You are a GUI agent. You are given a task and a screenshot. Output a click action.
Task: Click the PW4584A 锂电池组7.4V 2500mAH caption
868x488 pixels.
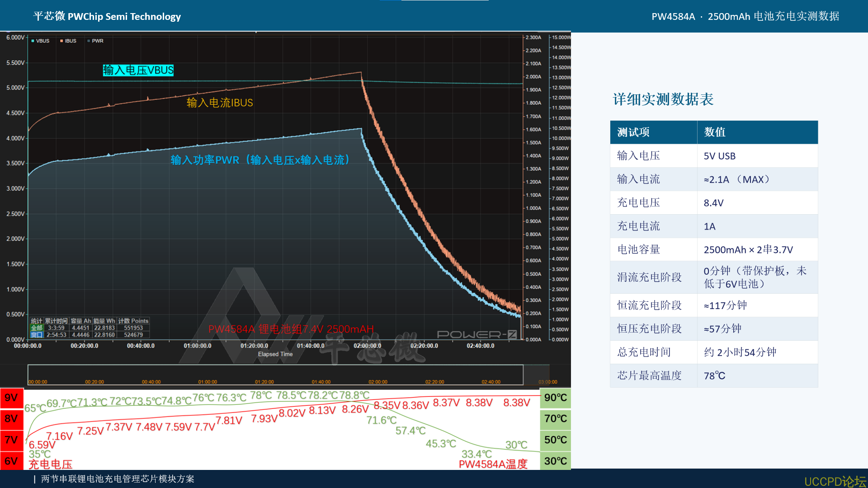291,329
